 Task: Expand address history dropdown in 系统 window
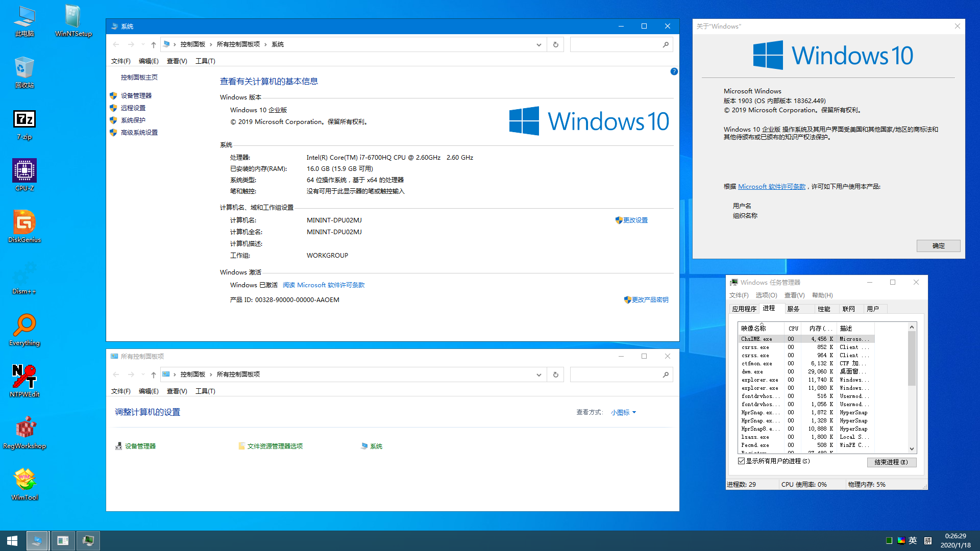[538, 44]
